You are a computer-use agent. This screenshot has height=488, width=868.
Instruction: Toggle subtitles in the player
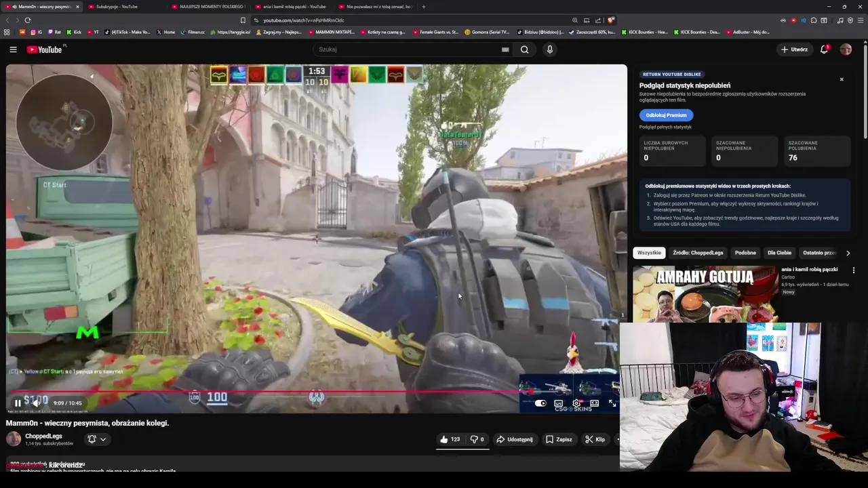click(558, 403)
